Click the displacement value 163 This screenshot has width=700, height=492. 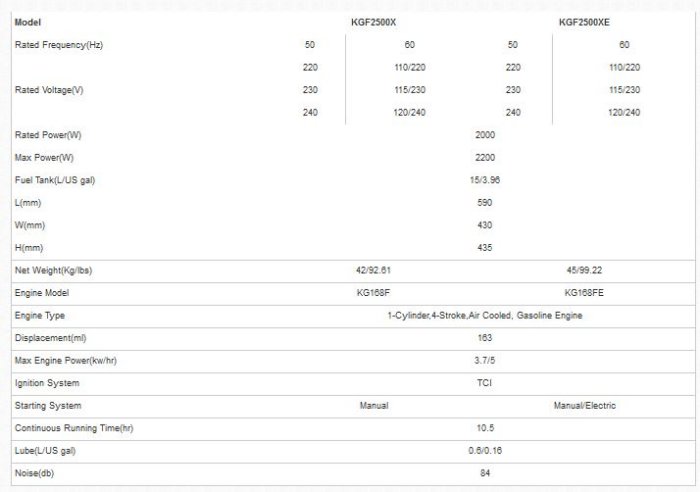coord(485,338)
